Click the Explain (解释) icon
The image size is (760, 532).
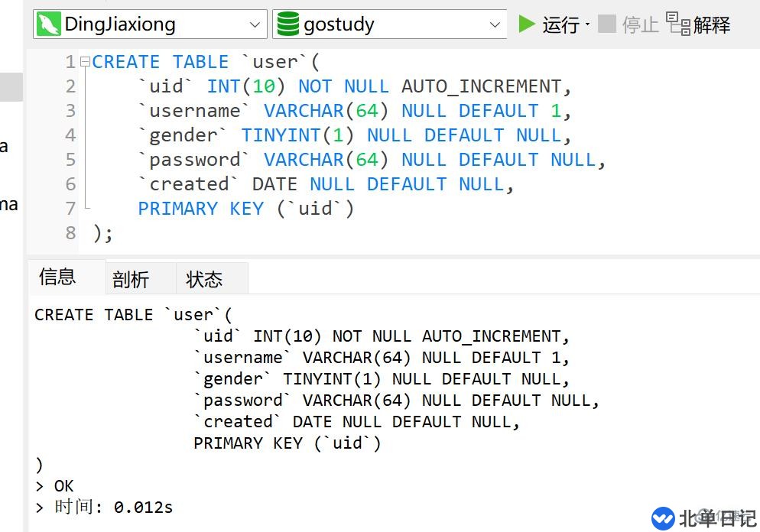click(x=677, y=23)
